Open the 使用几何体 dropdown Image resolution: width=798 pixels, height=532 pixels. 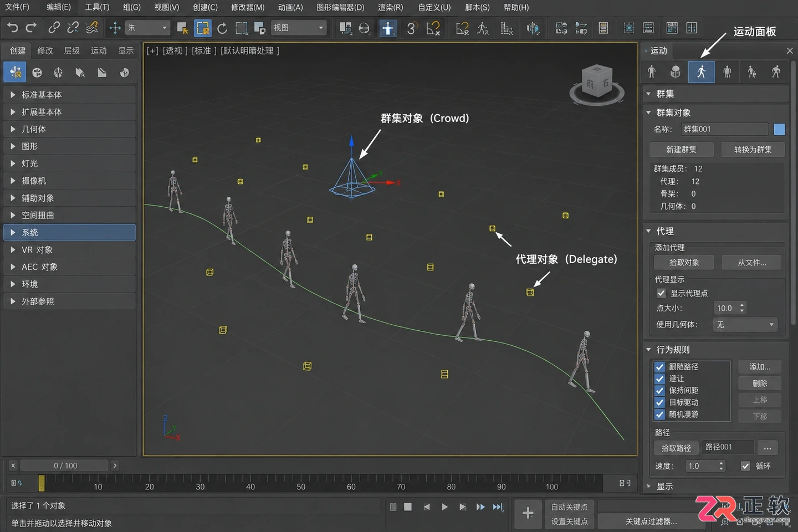[745, 325]
